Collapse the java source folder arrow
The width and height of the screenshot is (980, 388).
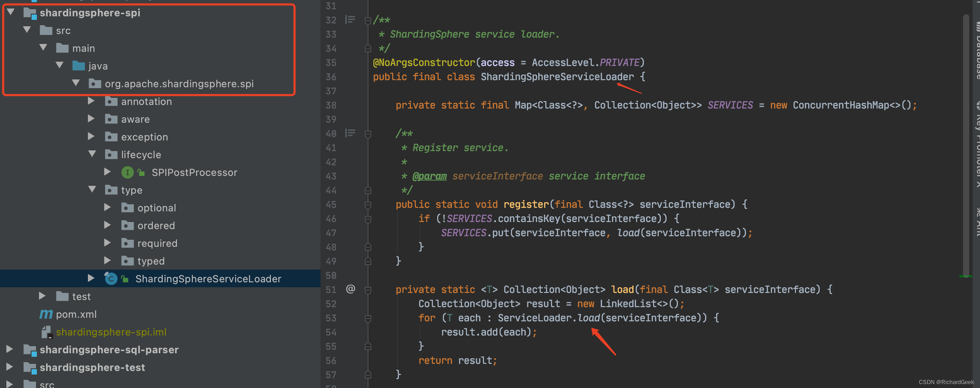(60, 65)
